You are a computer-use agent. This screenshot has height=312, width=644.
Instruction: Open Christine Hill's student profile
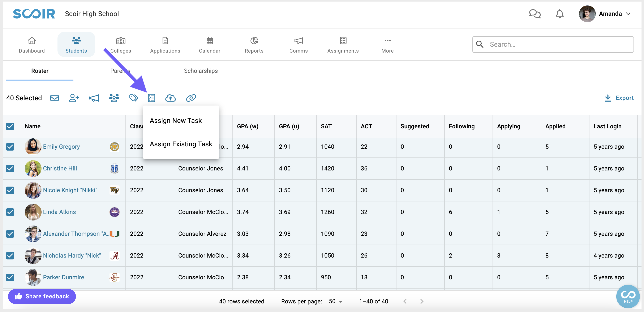(x=60, y=168)
